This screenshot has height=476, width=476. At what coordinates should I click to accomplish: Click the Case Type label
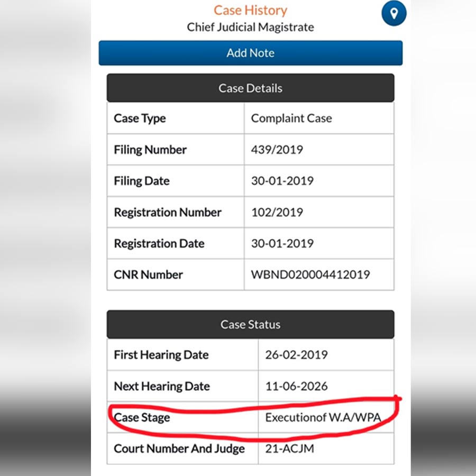[x=140, y=118]
